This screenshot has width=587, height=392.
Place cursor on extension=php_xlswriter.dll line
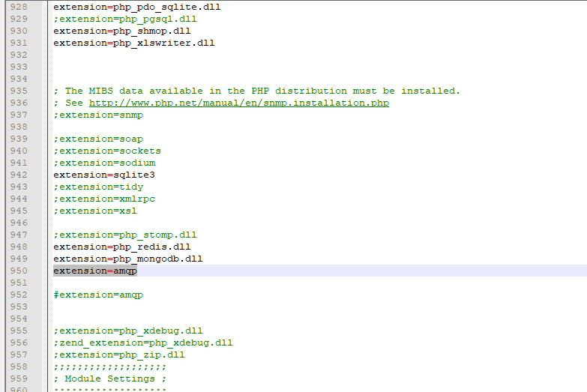tap(133, 43)
